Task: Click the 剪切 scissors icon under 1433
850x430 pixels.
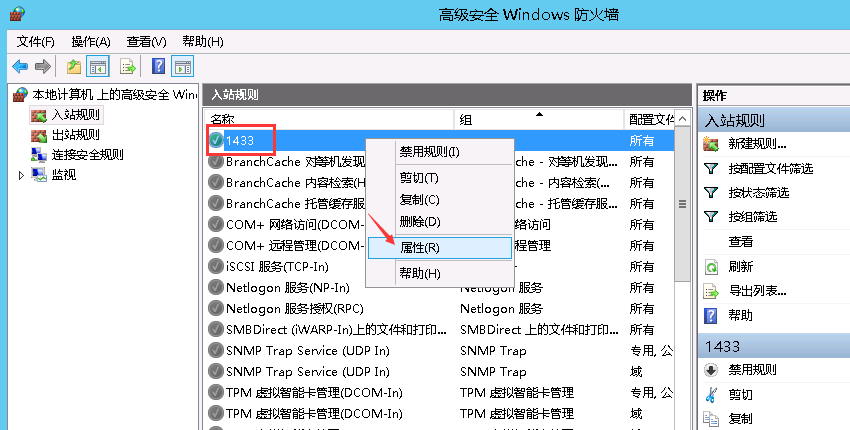Action: (712, 394)
